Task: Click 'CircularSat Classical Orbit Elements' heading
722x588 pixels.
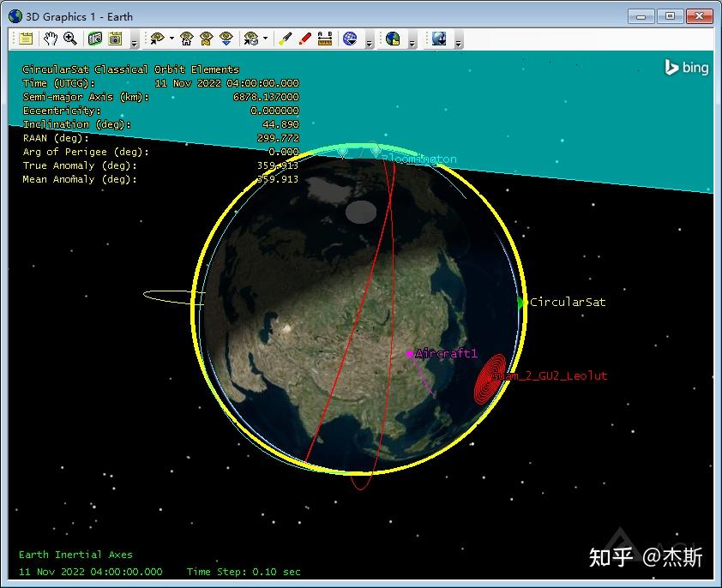Action: [131, 69]
